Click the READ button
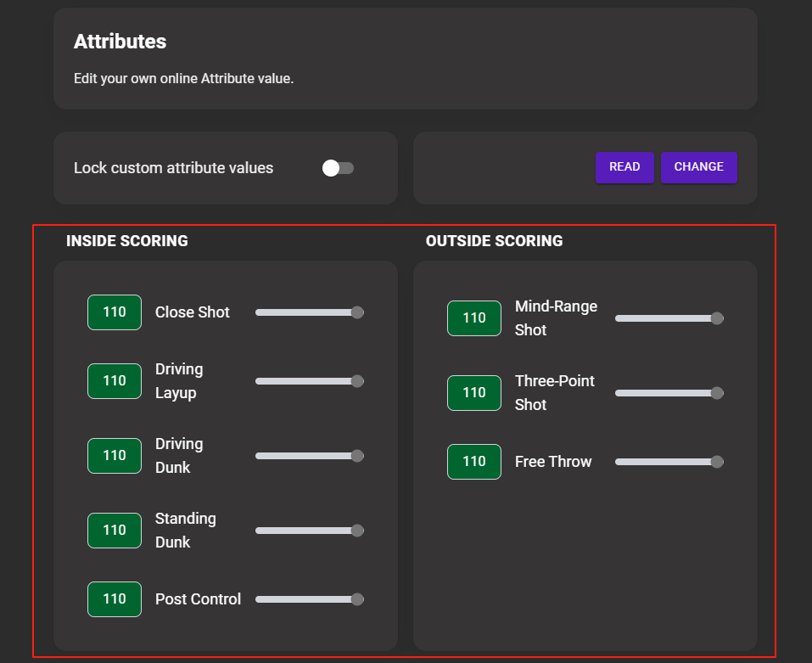Viewport: 812px width, 663px height. pyautogui.click(x=624, y=167)
